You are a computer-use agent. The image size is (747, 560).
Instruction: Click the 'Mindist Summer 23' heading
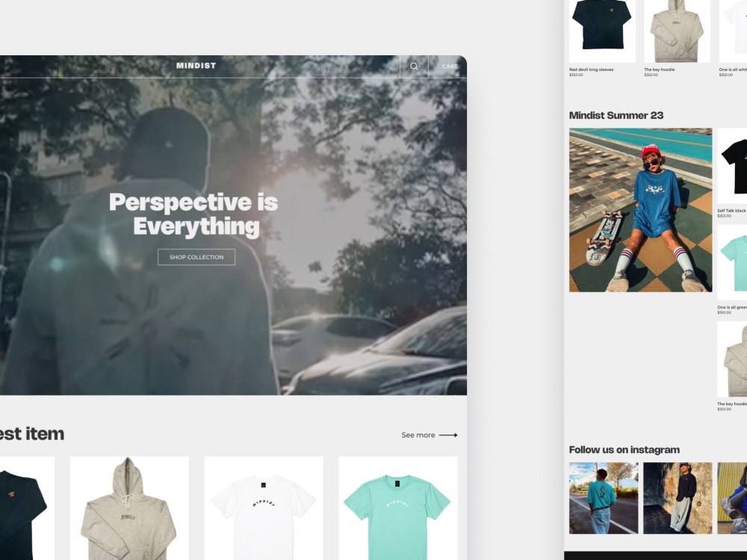click(x=616, y=115)
